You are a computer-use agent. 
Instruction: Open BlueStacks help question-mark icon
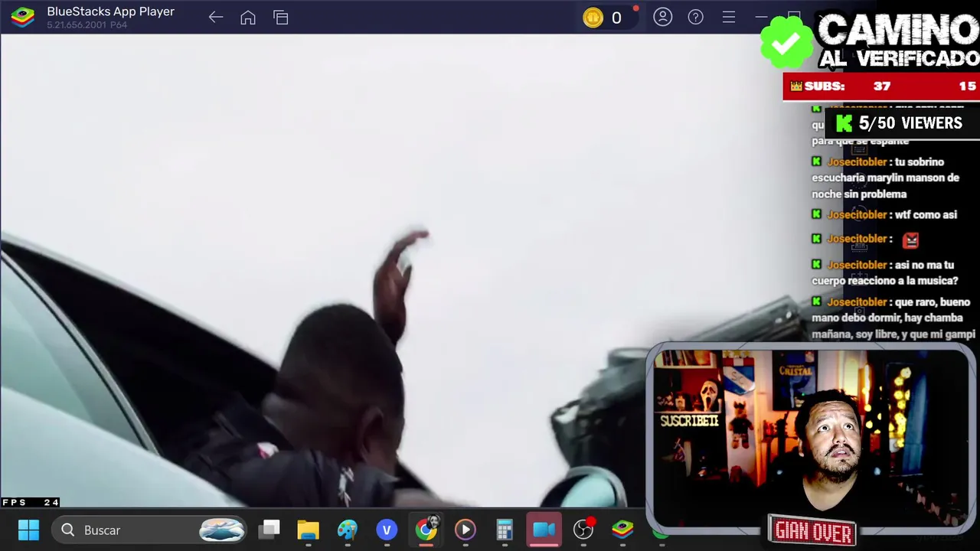pyautogui.click(x=696, y=17)
